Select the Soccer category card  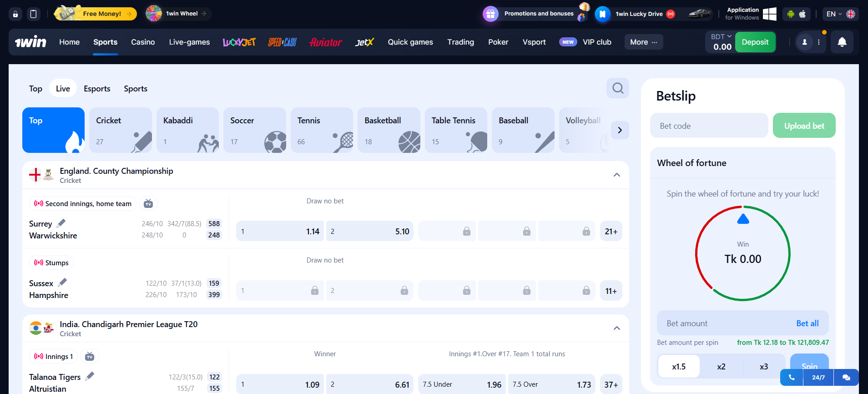tap(255, 130)
